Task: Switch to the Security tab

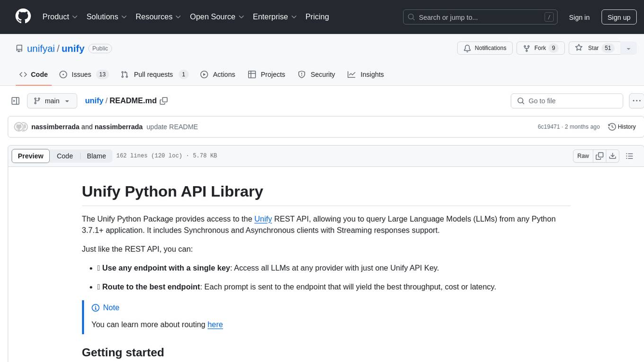Action: pyautogui.click(x=316, y=74)
